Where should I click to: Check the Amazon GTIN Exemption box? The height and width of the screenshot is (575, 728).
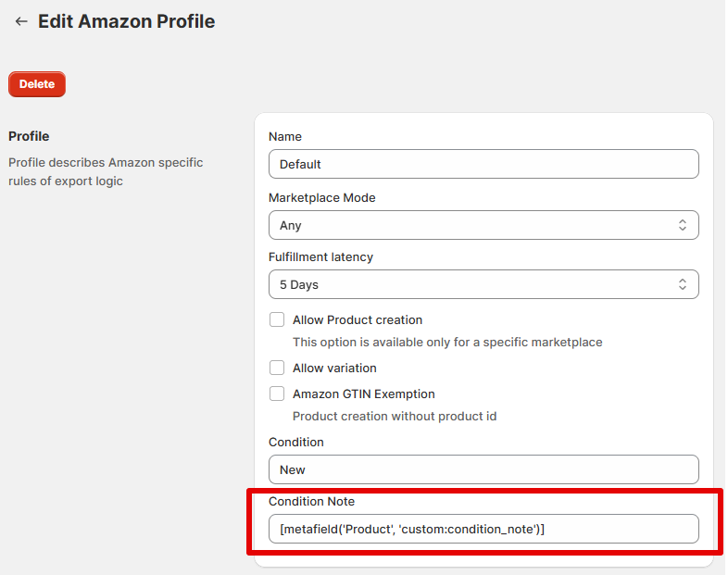[x=277, y=394]
